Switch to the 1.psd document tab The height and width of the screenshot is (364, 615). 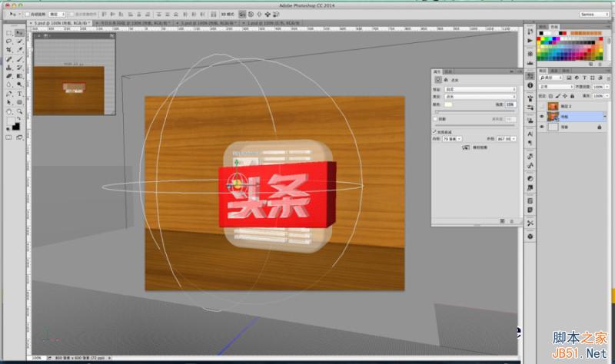tap(272, 23)
